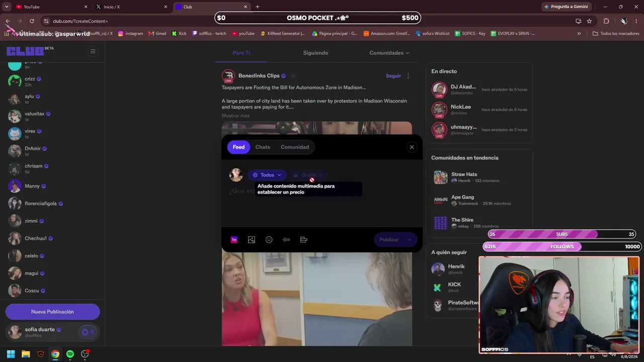Open OBS Studio from the taskbar

85,354
